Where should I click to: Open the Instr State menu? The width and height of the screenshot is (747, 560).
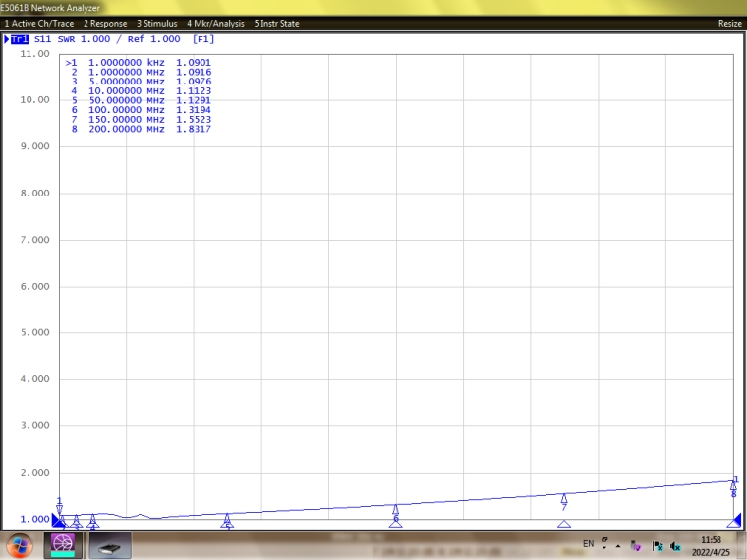276,23
